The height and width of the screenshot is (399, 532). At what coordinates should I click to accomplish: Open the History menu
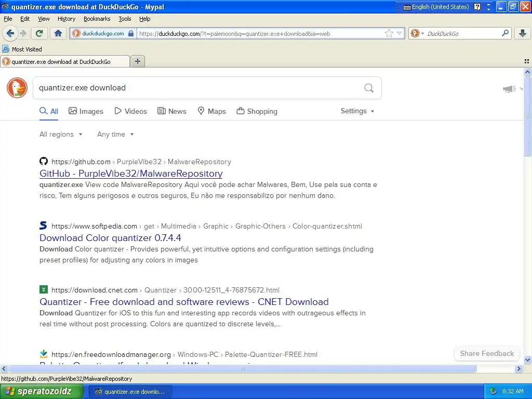click(66, 19)
